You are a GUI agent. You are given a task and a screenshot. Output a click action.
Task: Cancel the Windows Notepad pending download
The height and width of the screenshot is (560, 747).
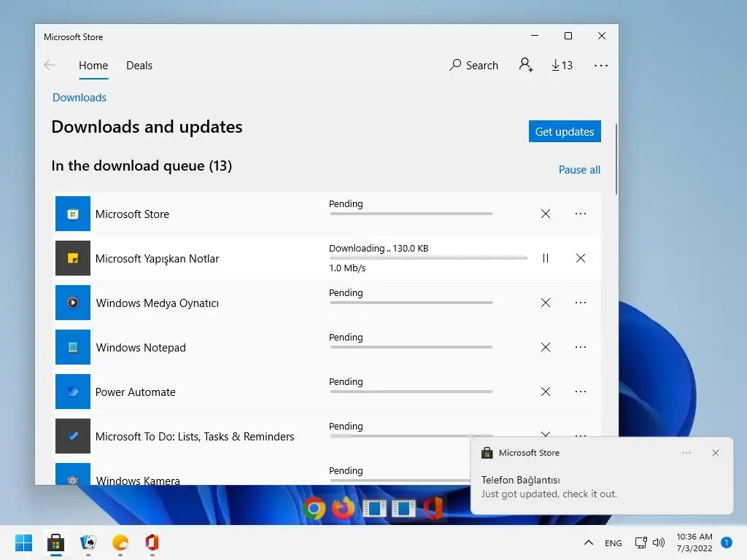546,347
